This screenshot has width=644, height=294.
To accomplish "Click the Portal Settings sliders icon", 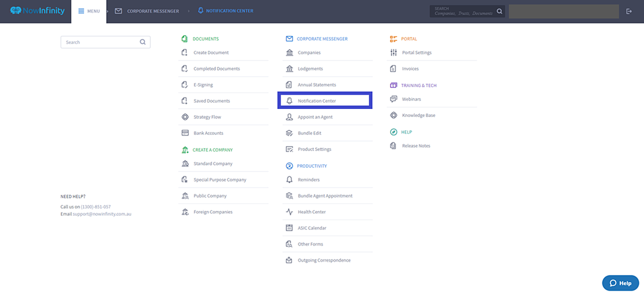I will click(393, 52).
